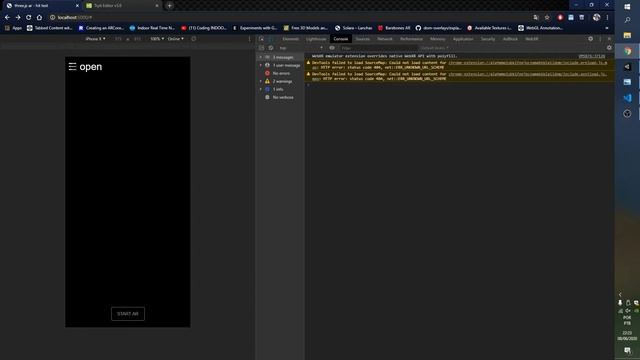640x360 pixels.
Task: Toggle the live expression eye icon
Action: click(332, 48)
